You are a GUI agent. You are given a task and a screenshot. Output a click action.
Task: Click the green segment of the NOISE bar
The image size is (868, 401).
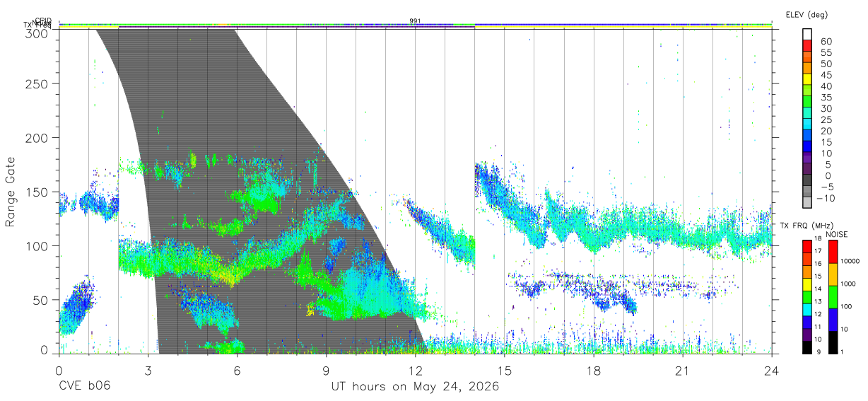click(x=832, y=296)
